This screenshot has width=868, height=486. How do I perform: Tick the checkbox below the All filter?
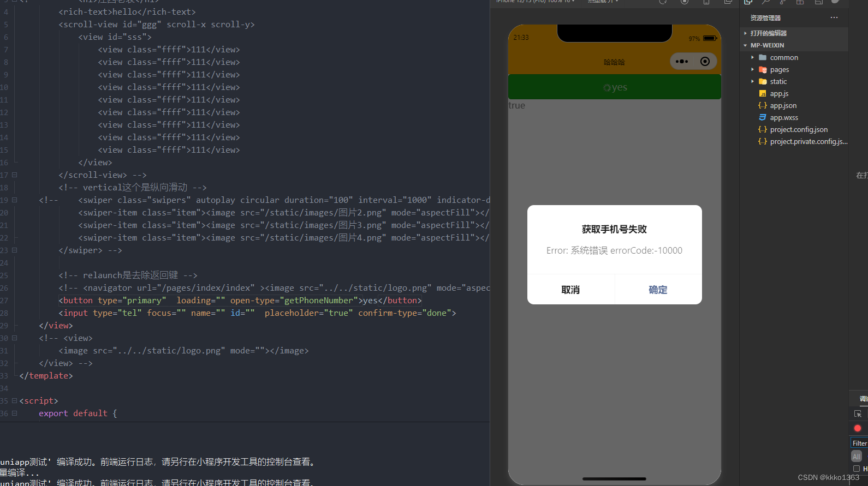click(x=857, y=469)
